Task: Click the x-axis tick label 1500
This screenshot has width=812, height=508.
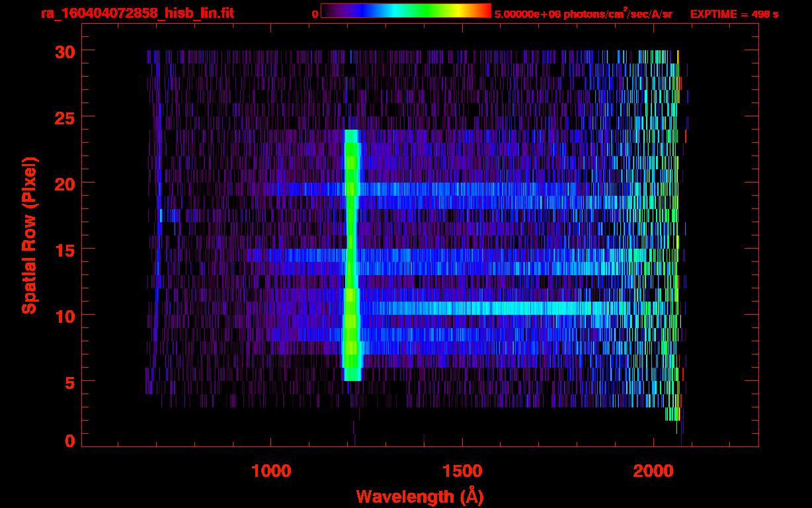Action: tap(462, 471)
